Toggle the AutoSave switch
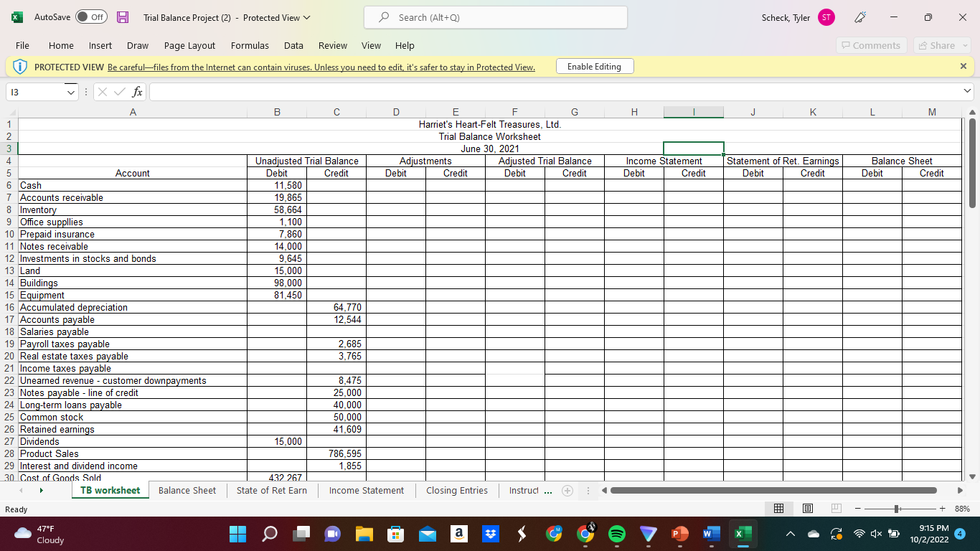 [x=92, y=17]
